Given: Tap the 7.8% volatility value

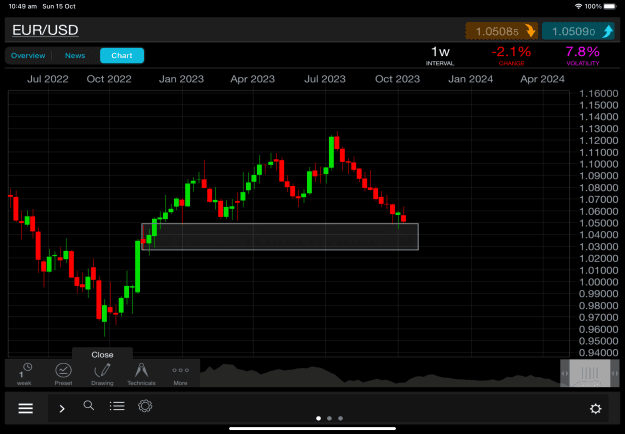Looking at the screenshot, I should coord(582,55).
